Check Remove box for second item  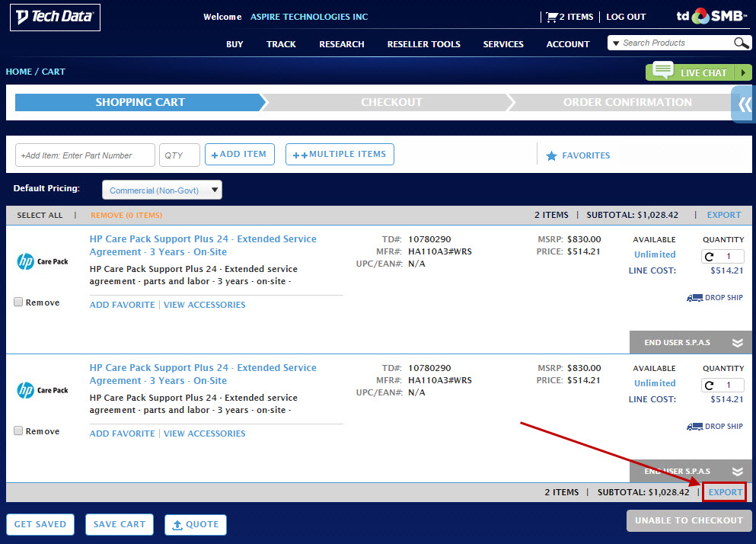[18, 431]
